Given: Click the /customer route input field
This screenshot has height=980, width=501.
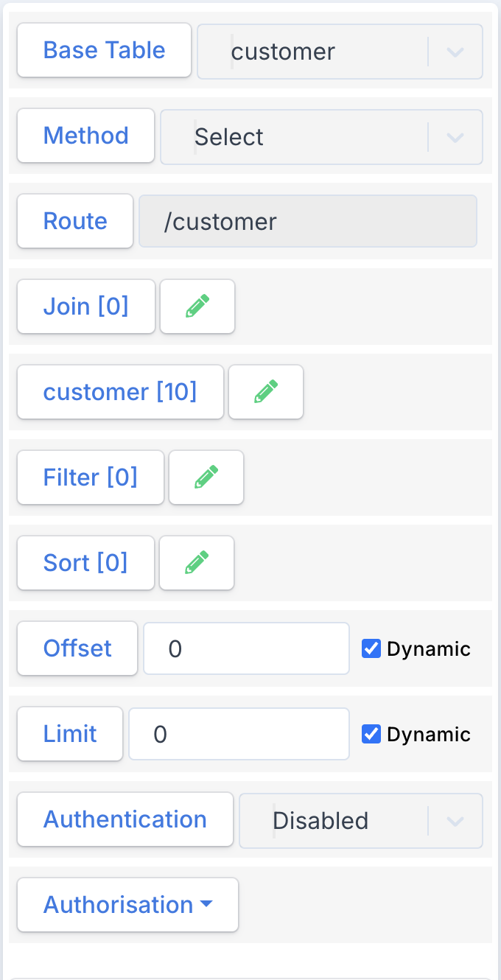Looking at the screenshot, I should [307, 221].
